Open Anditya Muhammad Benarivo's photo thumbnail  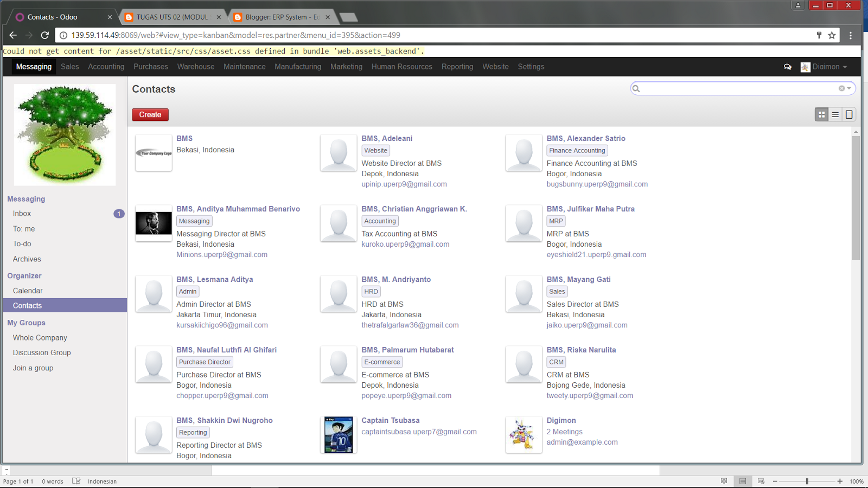154,223
